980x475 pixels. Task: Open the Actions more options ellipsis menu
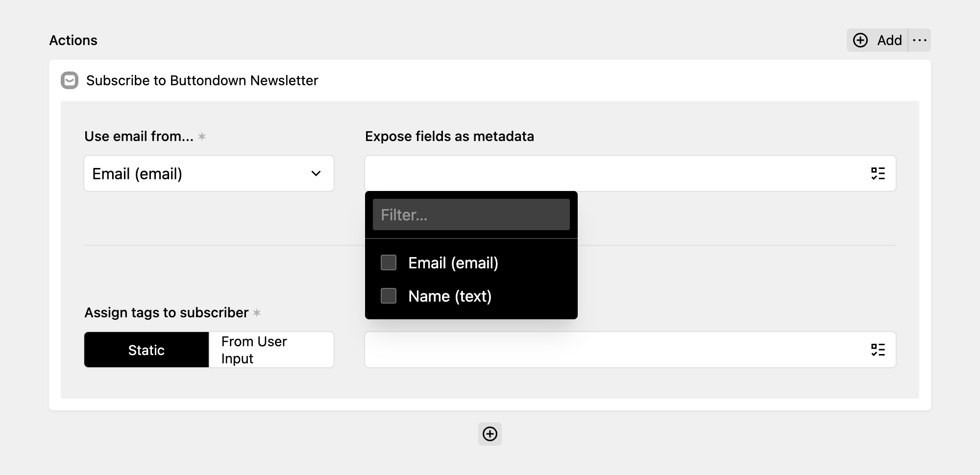point(920,40)
